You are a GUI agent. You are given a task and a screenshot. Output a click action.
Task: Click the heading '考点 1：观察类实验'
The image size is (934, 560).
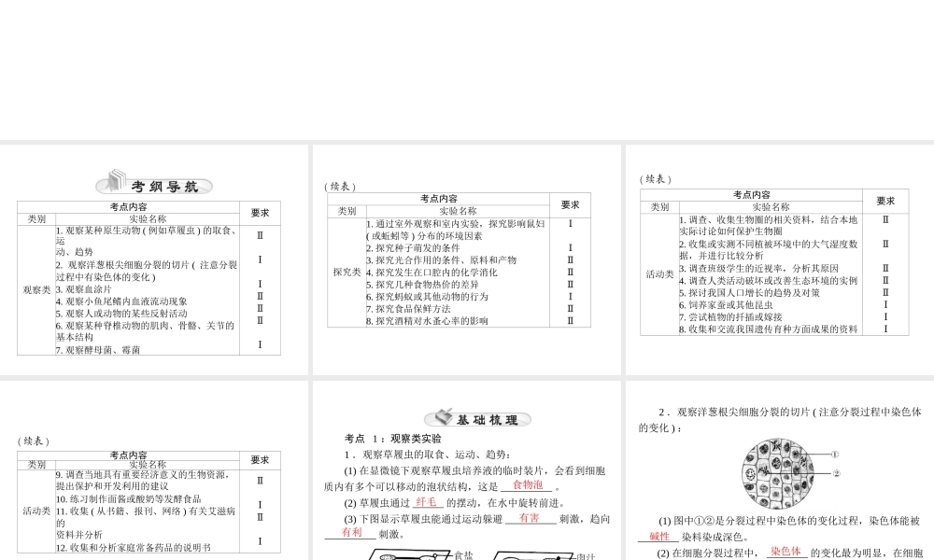(x=392, y=439)
